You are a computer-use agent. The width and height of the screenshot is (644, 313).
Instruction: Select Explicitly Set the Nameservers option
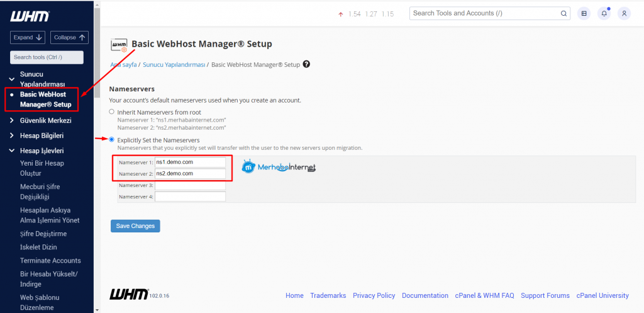(112, 139)
